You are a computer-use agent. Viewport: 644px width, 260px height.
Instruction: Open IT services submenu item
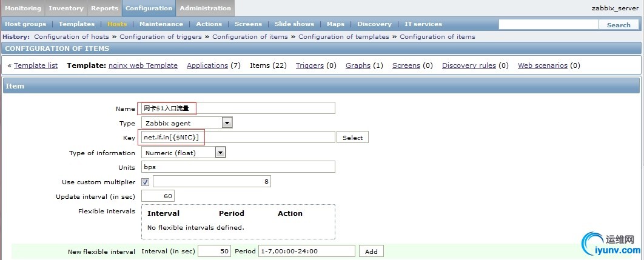[x=423, y=24]
